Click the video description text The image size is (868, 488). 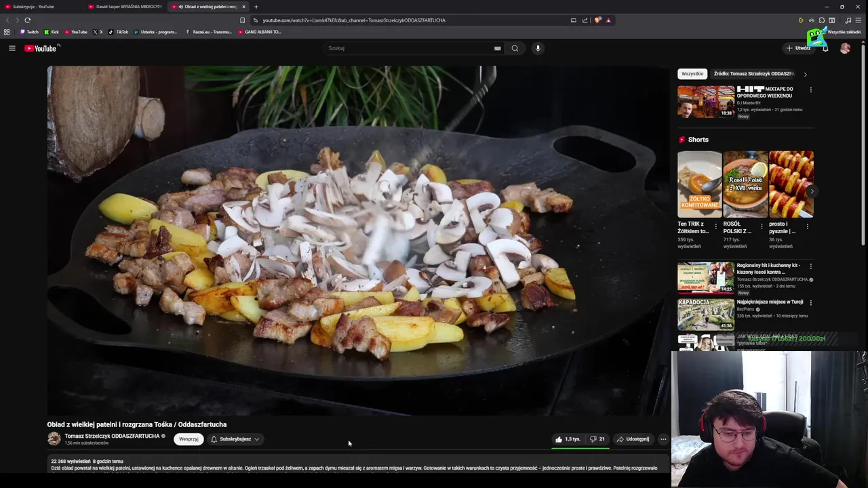(354, 468)
